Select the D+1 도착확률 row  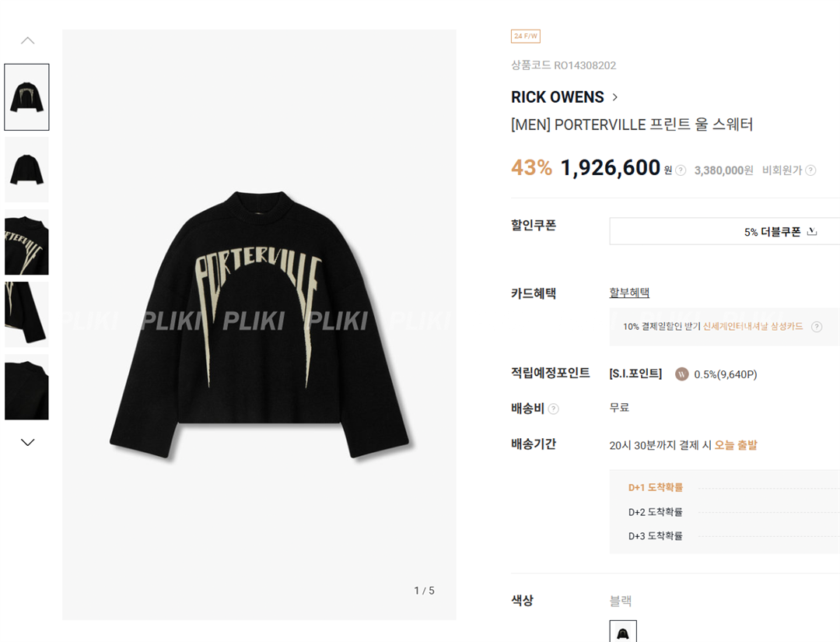[x=656, y=487]
